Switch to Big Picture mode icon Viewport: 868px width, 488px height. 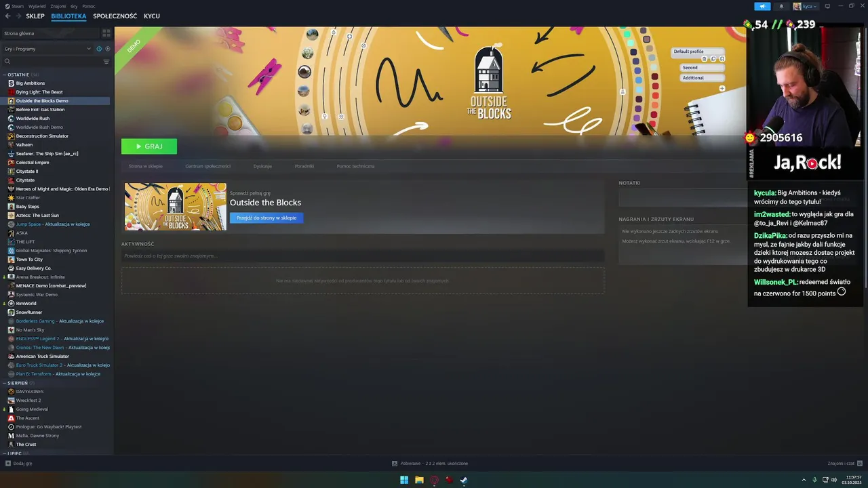(827, 6)
